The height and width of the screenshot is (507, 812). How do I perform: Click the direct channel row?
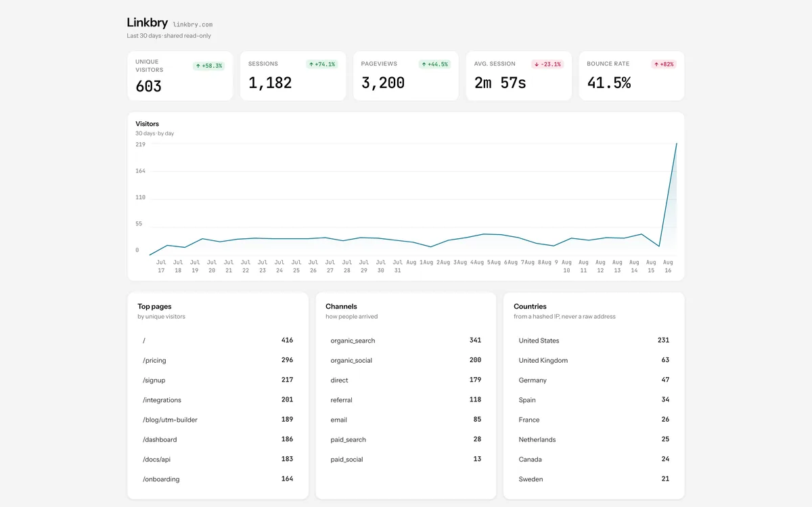406,380
